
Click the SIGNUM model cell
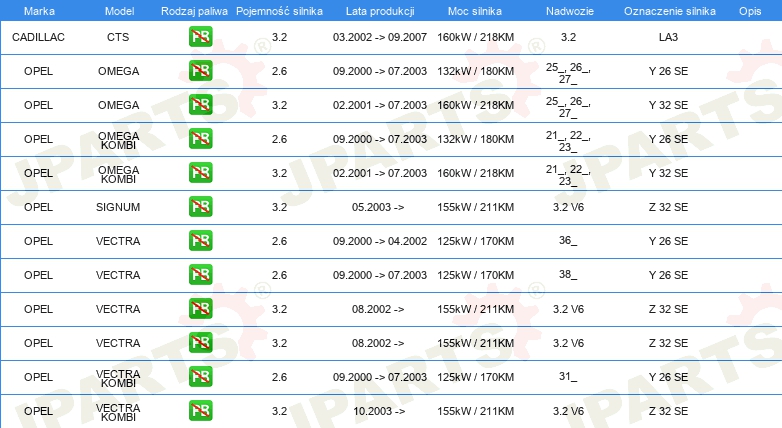click(118, 207)
